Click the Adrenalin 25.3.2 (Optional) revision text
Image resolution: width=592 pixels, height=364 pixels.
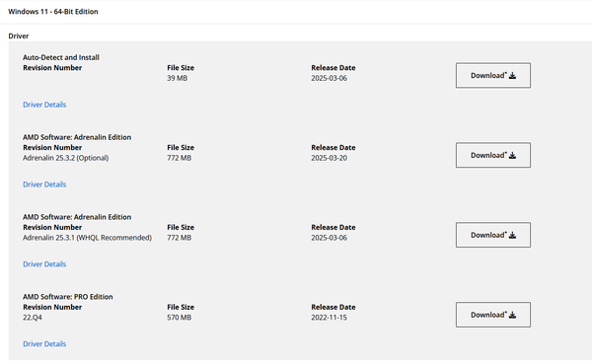[66, 158]
